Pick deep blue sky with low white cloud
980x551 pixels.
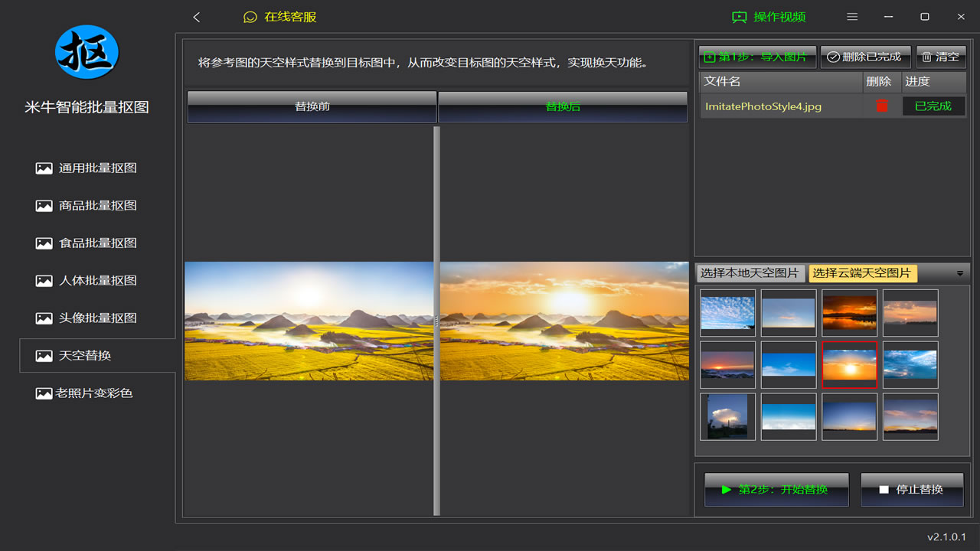[x=789, y=365]
